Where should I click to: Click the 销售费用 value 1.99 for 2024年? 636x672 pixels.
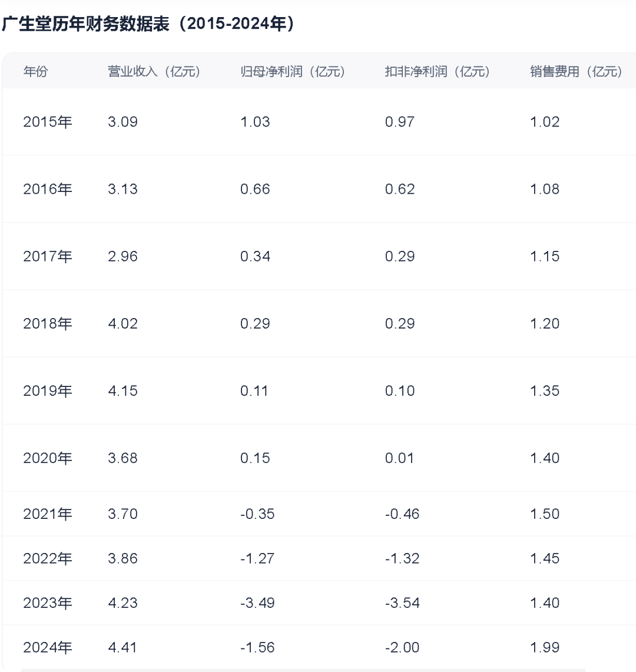546,647
